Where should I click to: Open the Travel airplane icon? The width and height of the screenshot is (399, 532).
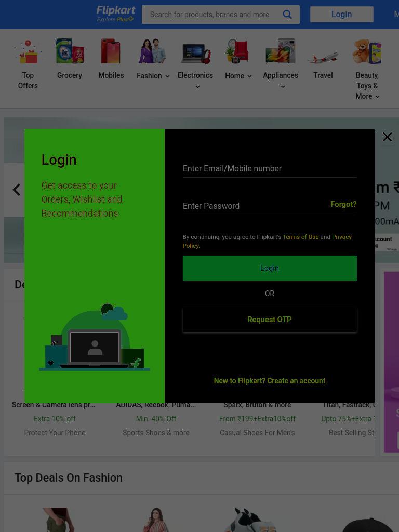(323, 58)
